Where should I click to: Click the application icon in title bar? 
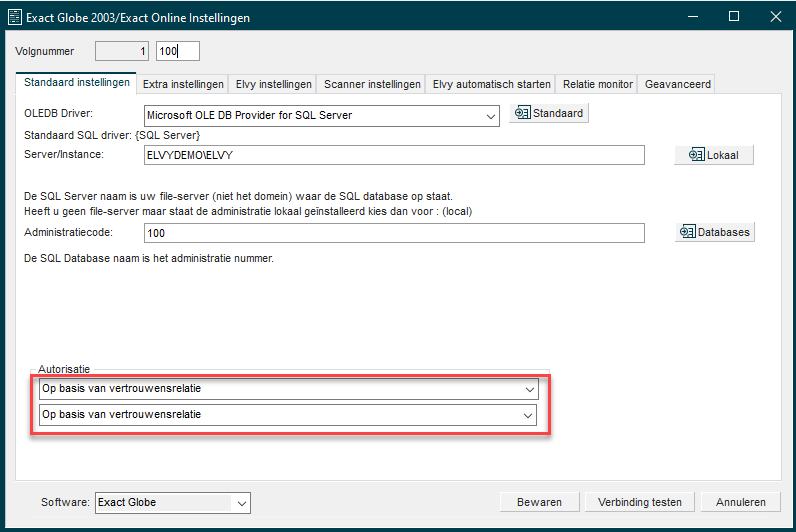[x=15, y=17]
